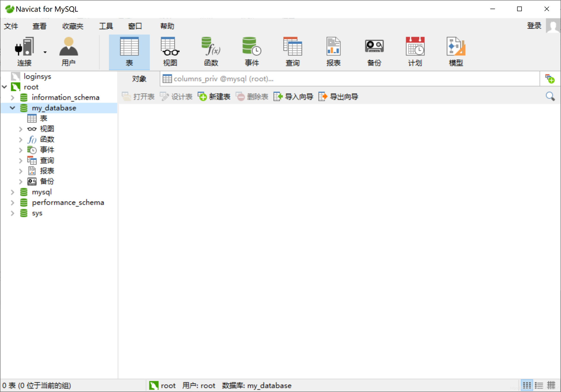This screenshot has width=561, height=392.
Task: Switch to icon grid view mode
Action: pyautogui.click(x=527, y=385)
